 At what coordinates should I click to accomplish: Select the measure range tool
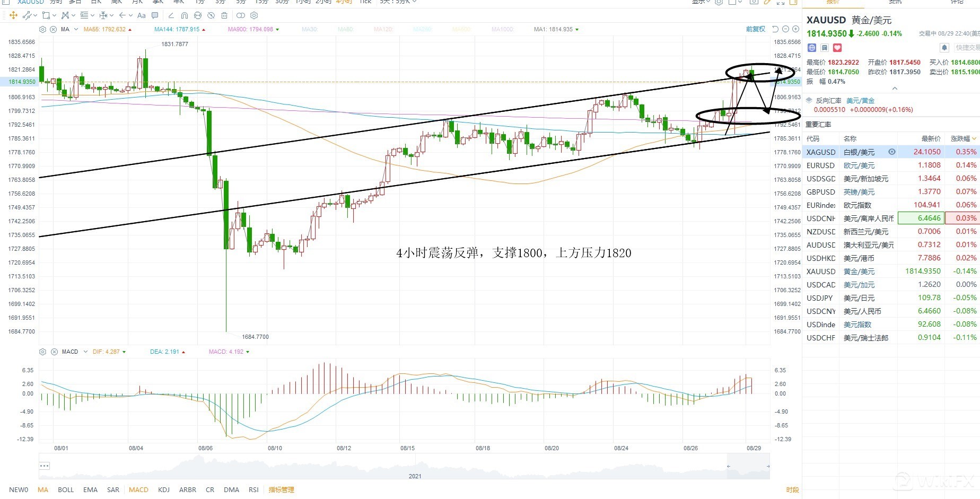103,15
